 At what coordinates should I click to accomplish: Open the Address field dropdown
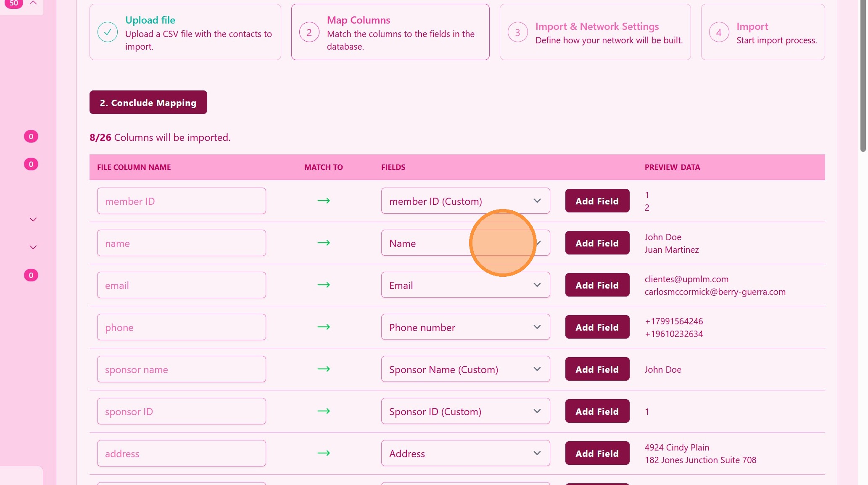pos(465,453)
